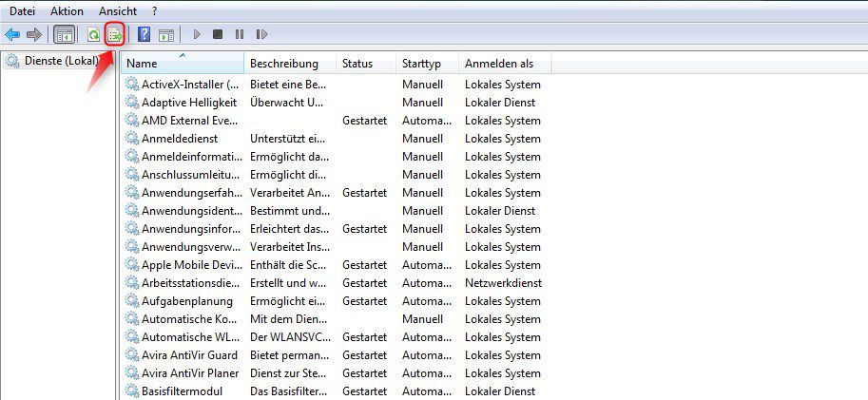Click gear icon next to AMD External Eve...
The width and height of the screenshot is (868, 400).
[x=132, y=120]
